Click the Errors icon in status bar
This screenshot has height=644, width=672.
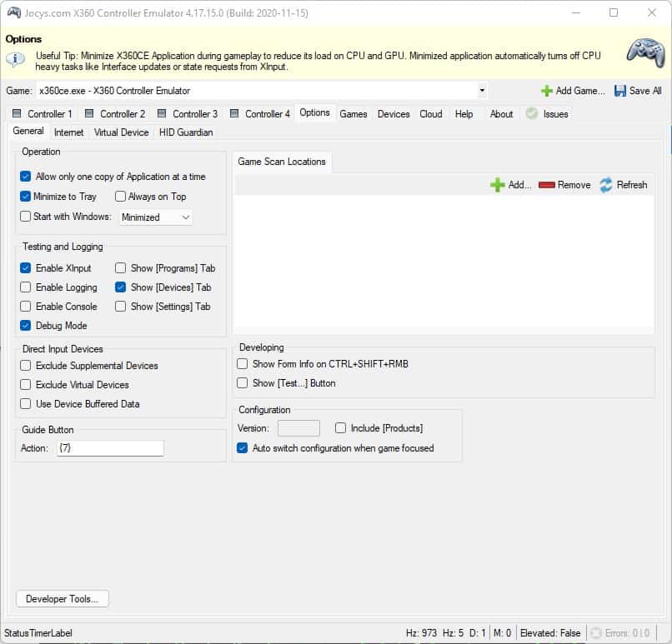point(596,632)
